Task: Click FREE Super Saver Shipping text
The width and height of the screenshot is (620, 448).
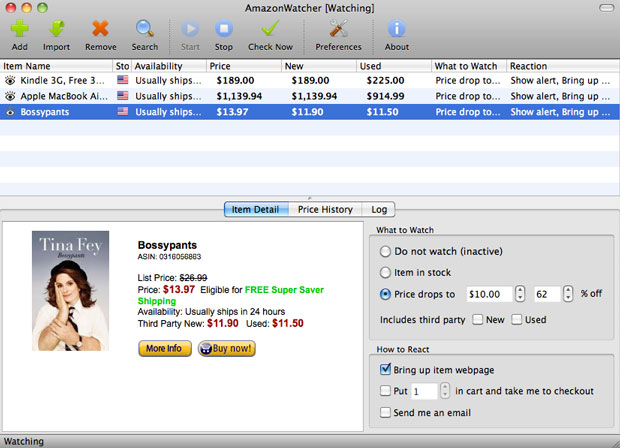Action: click(x=231, y=295)
